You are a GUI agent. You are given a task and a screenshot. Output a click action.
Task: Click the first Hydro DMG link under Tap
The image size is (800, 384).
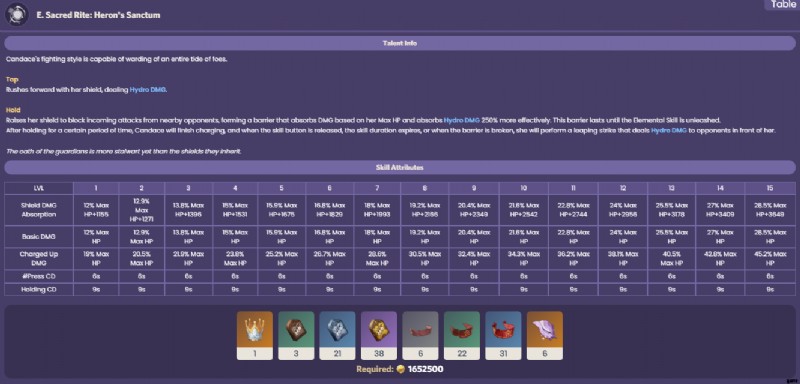pos(147,90)
